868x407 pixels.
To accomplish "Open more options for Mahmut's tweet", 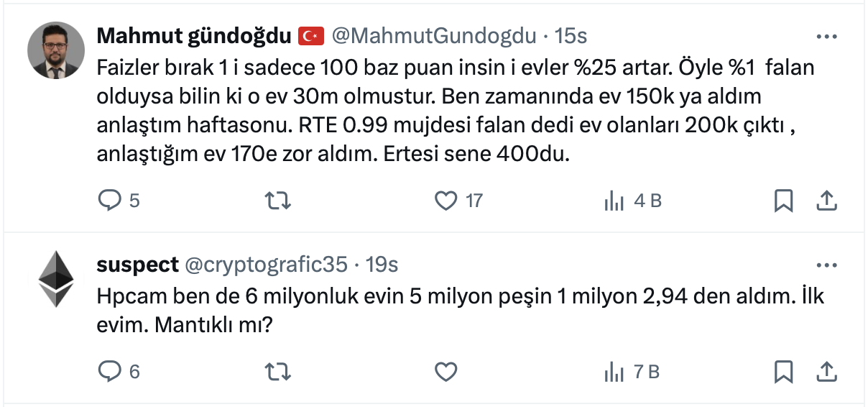I will (827, 36).
